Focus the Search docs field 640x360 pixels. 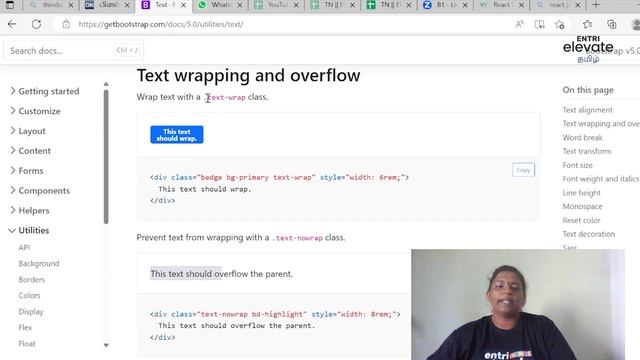[x=73, y=51]
